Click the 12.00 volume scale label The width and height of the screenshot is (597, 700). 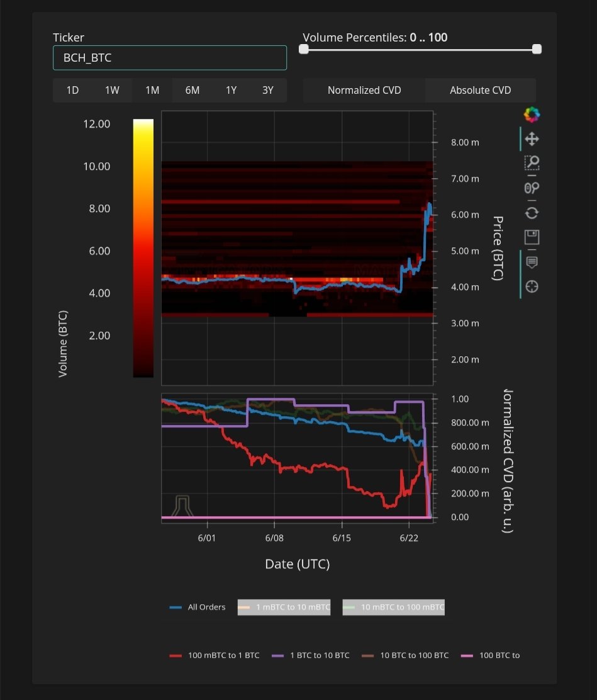(x=96, y=123)
